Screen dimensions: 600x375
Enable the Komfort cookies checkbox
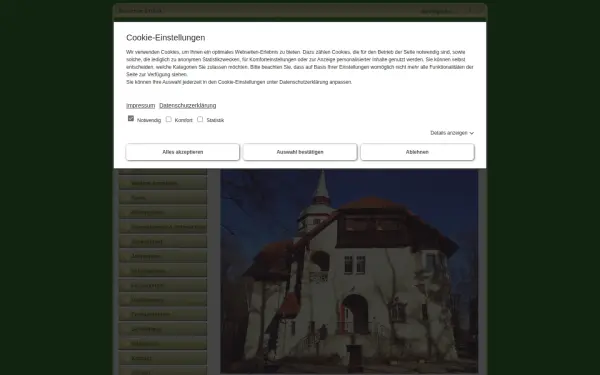[168, 119]
